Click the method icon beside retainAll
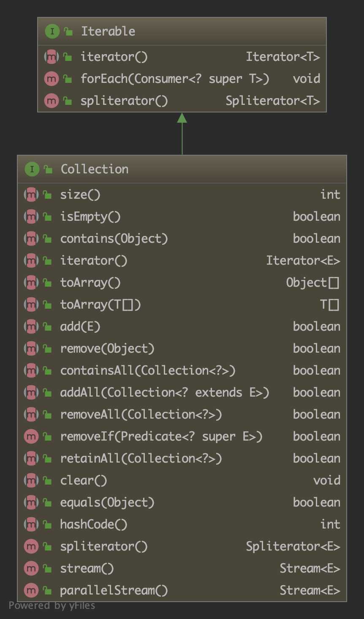This screenshot has height=619, width=364. point(31,458)
